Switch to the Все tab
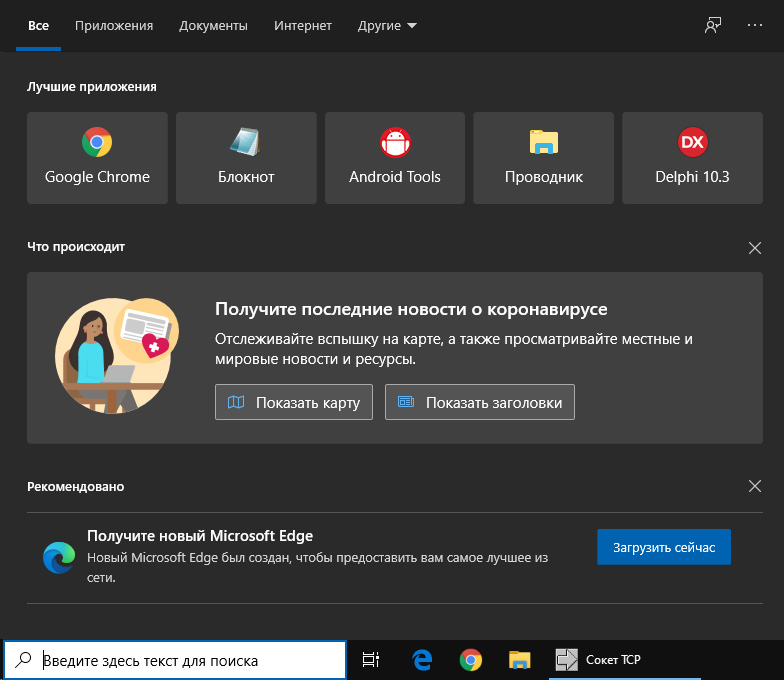The height and width of the screenshot is (680, 784). point(38,26)
